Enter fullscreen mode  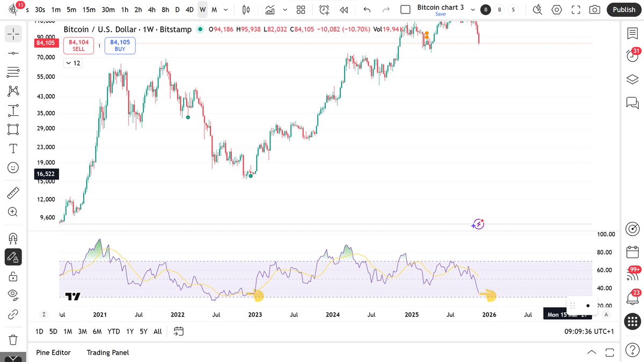click(x=576, y=10)
